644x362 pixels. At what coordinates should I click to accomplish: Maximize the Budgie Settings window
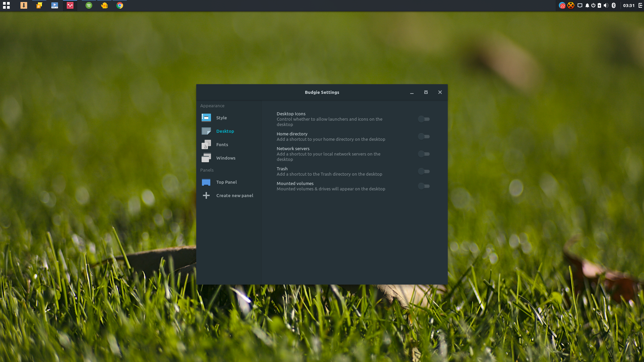[426, 92]
